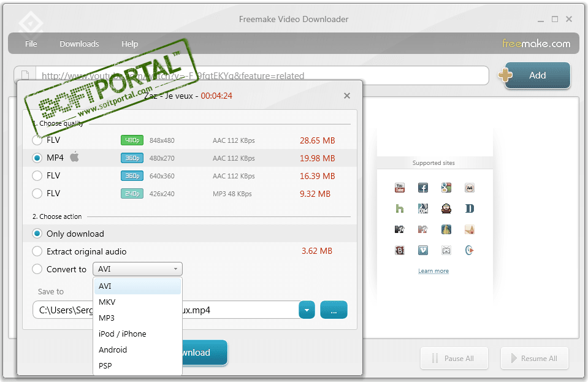Open the freemake.com logo link
588x382 pixels.
(x=536, y=44)
